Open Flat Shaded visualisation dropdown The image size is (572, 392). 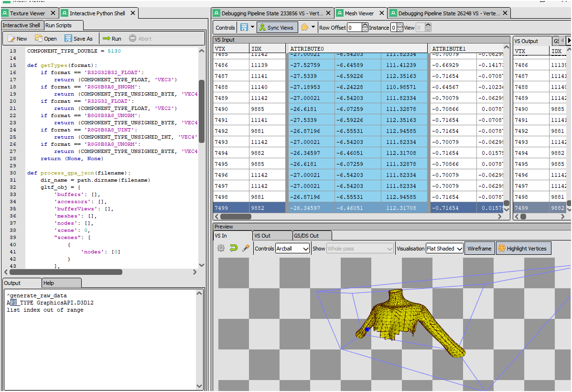coord(444,249)
